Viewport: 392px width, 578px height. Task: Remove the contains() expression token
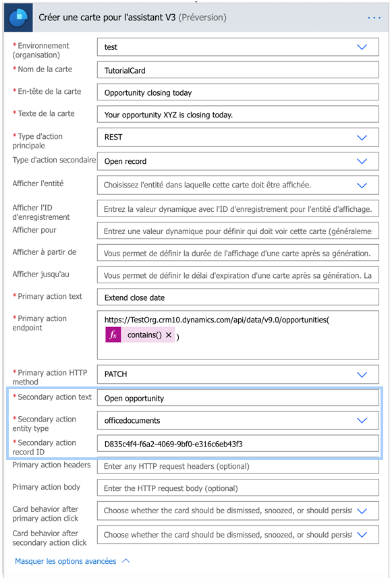[169, 335]
